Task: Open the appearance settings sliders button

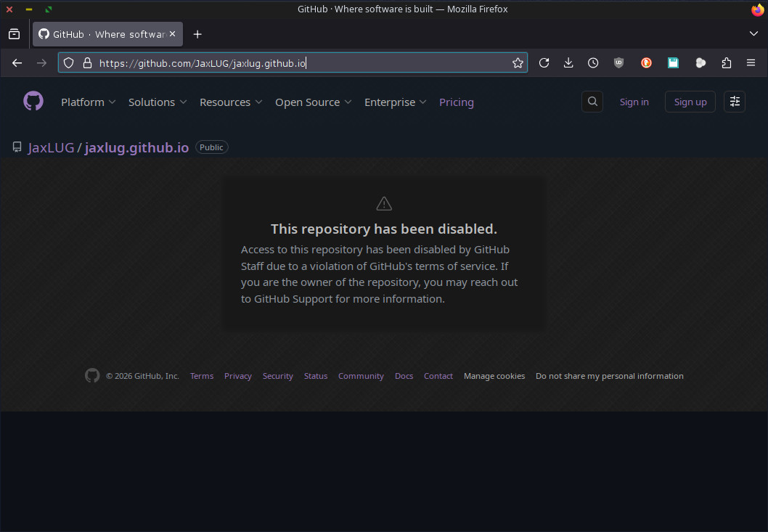Action: tap(735, 102)
